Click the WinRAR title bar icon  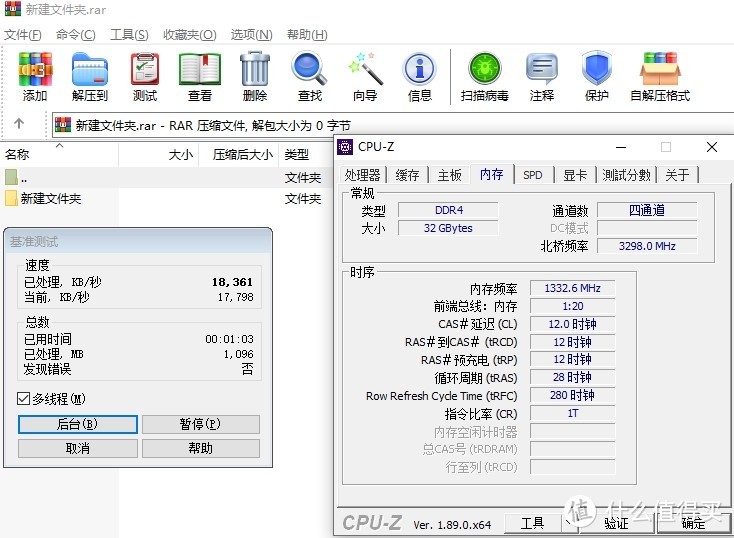(x=13, y=8)
